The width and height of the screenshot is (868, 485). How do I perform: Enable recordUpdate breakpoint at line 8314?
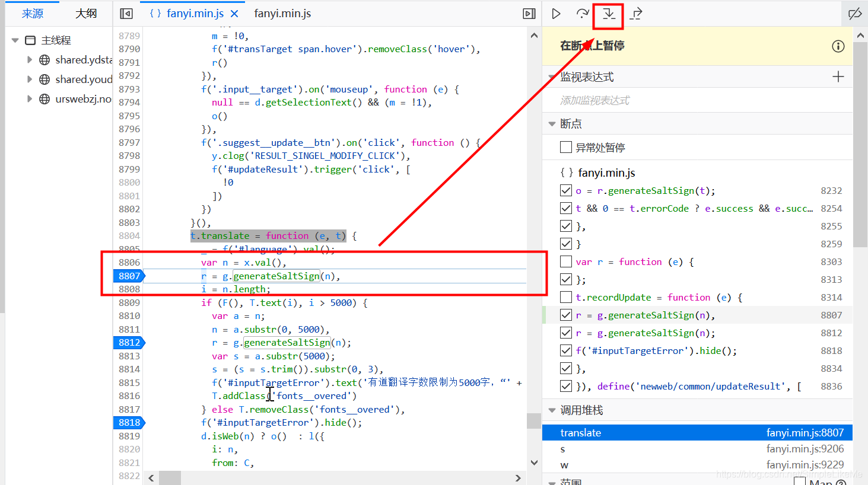(x=566, y=297)
